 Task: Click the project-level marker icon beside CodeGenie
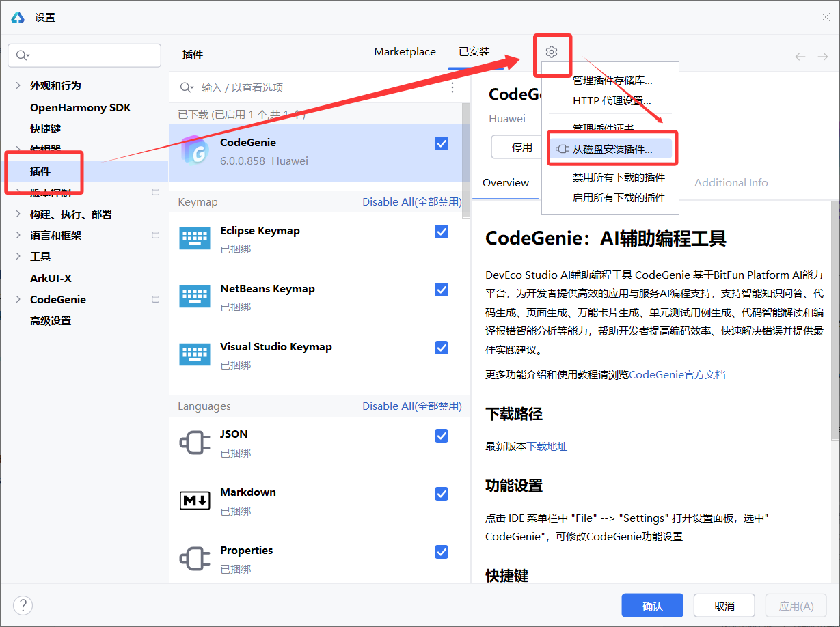(x=155, y=299)
